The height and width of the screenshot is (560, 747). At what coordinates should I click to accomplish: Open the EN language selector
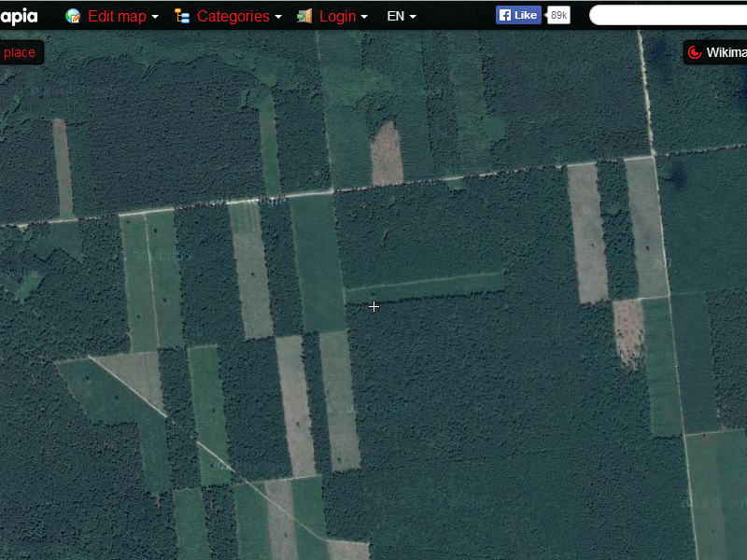point(402,16)
